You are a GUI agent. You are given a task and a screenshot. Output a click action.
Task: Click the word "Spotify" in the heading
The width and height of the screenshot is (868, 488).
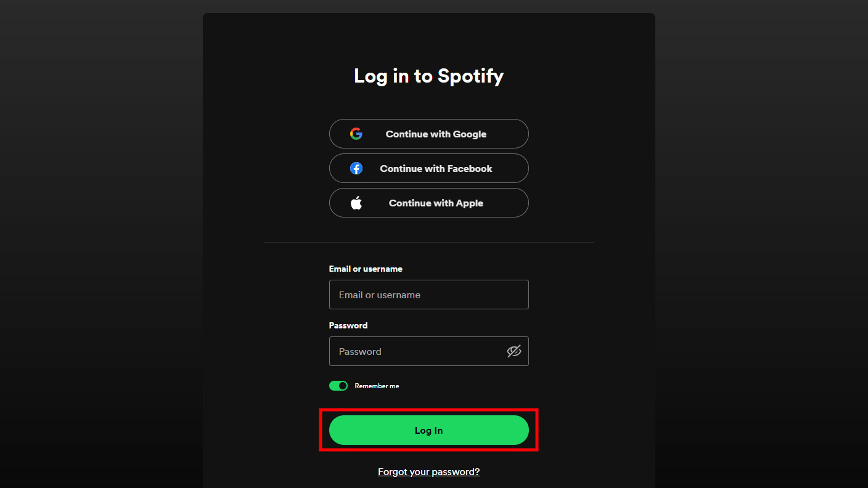pyautogui.click(x=470, y=76)
